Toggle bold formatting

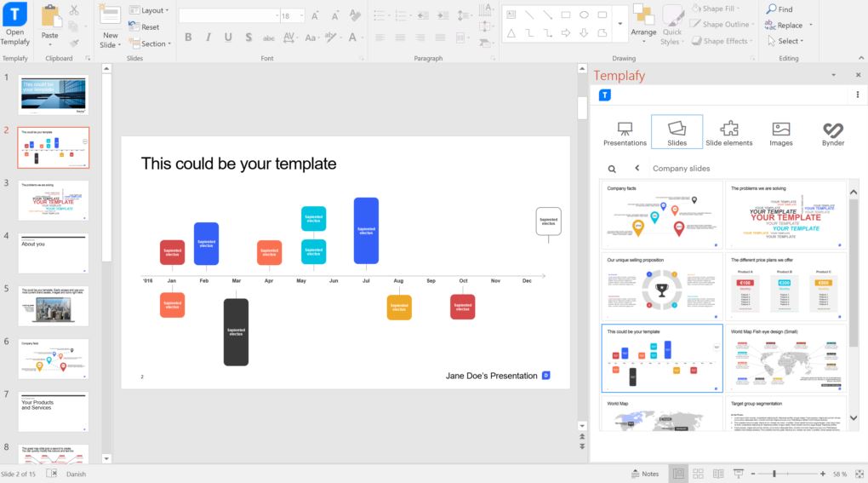188,37
